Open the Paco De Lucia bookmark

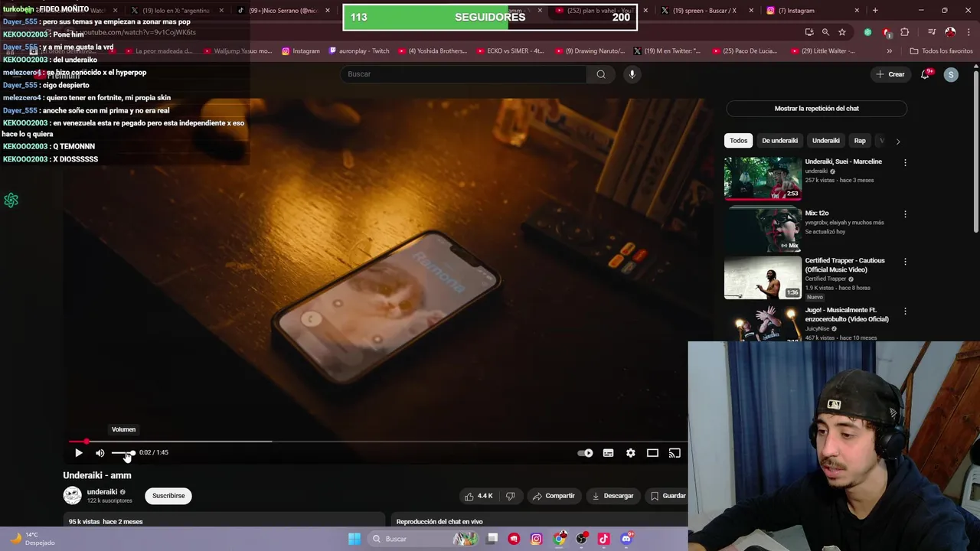(744, 51)
